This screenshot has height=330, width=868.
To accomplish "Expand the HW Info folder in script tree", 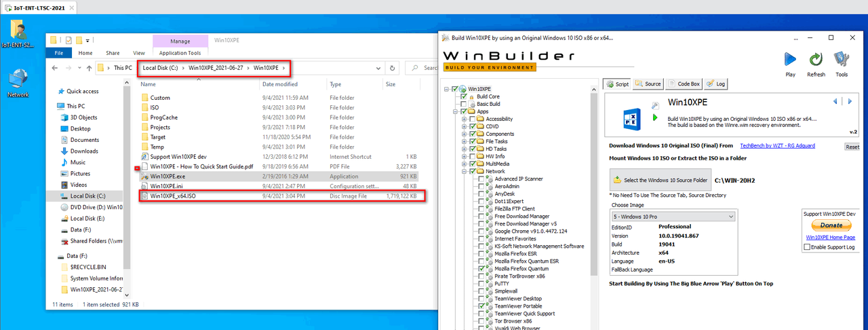I will [x=464, y=156].
